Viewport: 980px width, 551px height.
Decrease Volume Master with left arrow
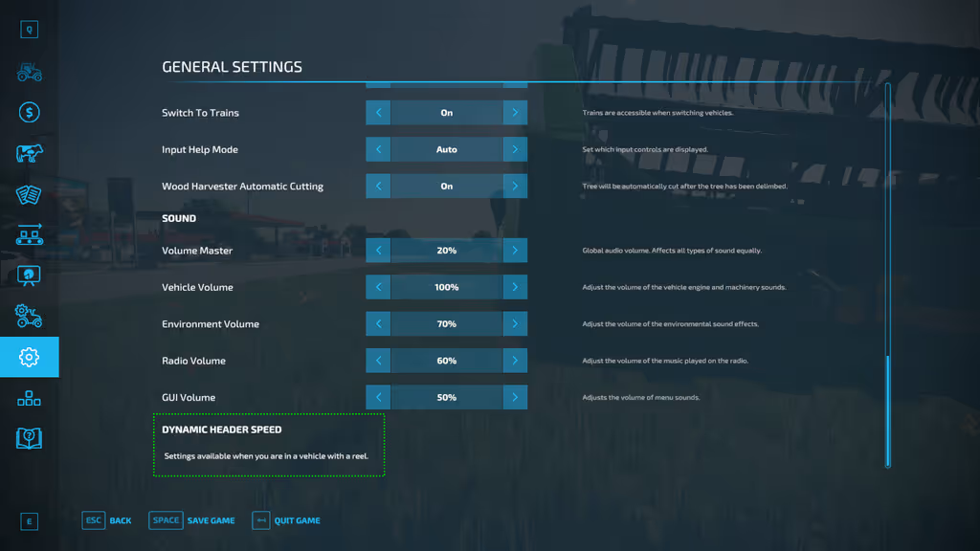tap(378, 251)
